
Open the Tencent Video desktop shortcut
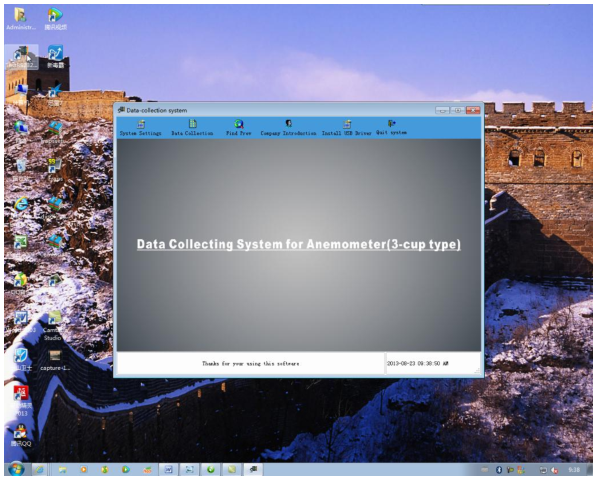tap(54, 17)
